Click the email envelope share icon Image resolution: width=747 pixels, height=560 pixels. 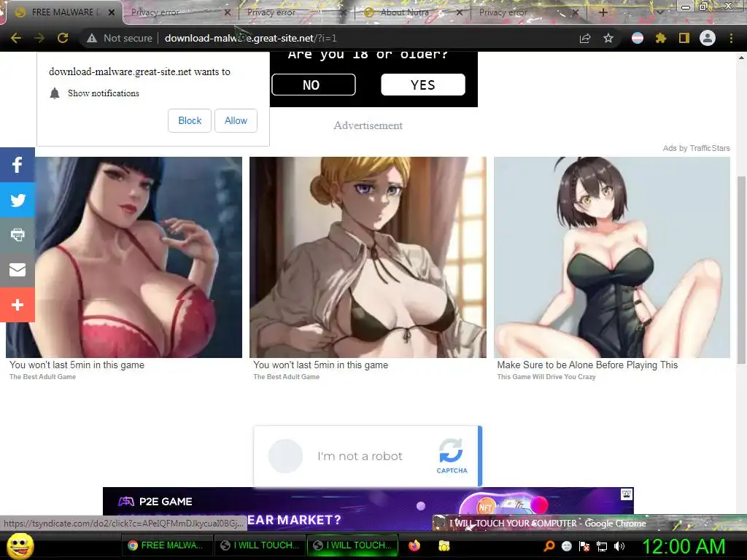18,270
